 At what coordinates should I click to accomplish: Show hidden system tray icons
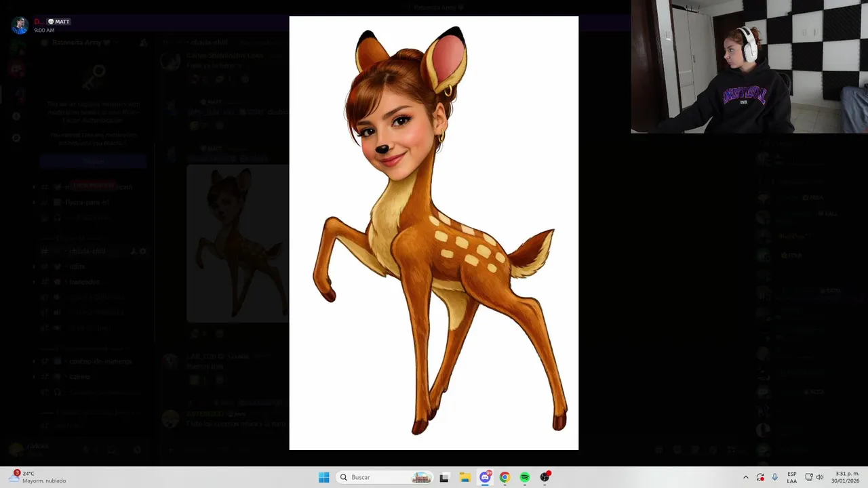pos(746,477)
